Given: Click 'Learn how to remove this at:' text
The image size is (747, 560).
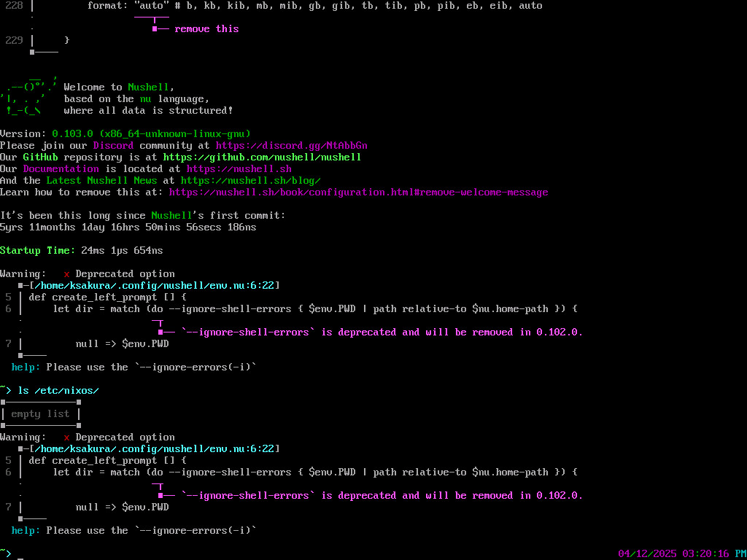Looking at the screenshot, I should point(82,192).
